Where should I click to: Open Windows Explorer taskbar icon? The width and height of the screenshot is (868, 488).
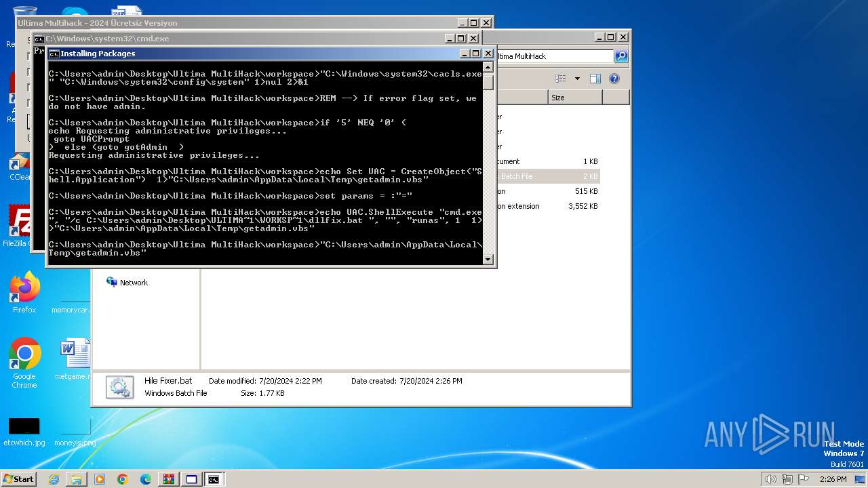pos(77,479)
